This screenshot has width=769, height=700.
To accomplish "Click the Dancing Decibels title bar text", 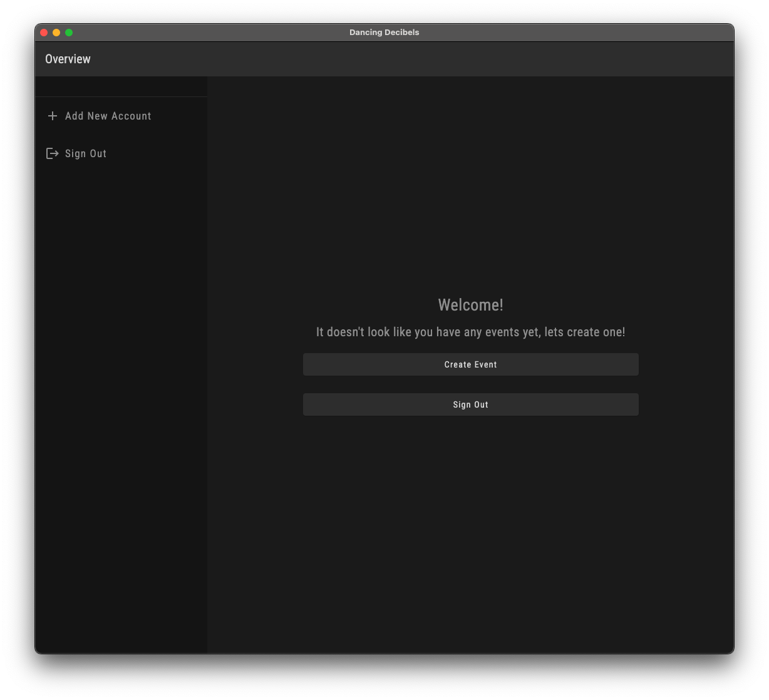I will tap(384, 33).
